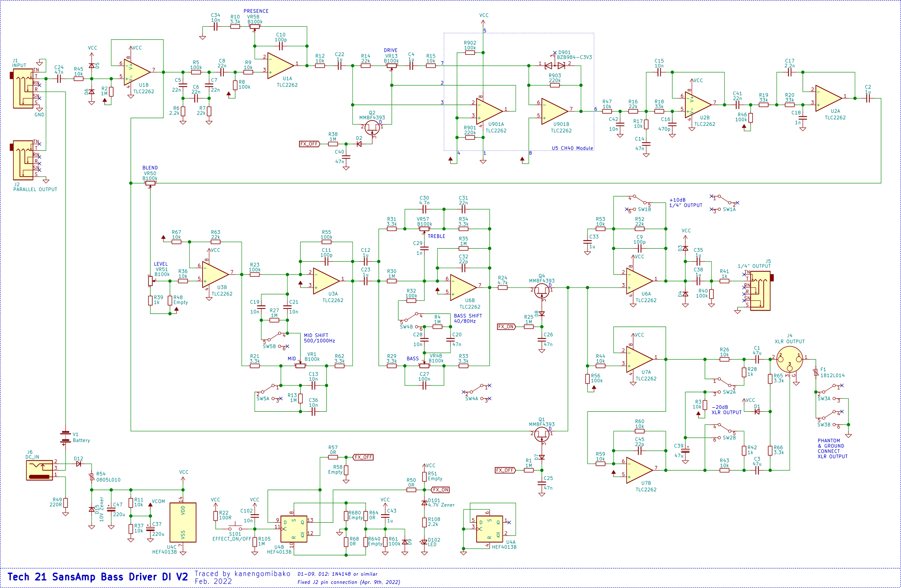The image size is (901, 588).
Task: Click the J4 XLR output connector symbol
Action: pyautogui.click(x=790, y=359)
